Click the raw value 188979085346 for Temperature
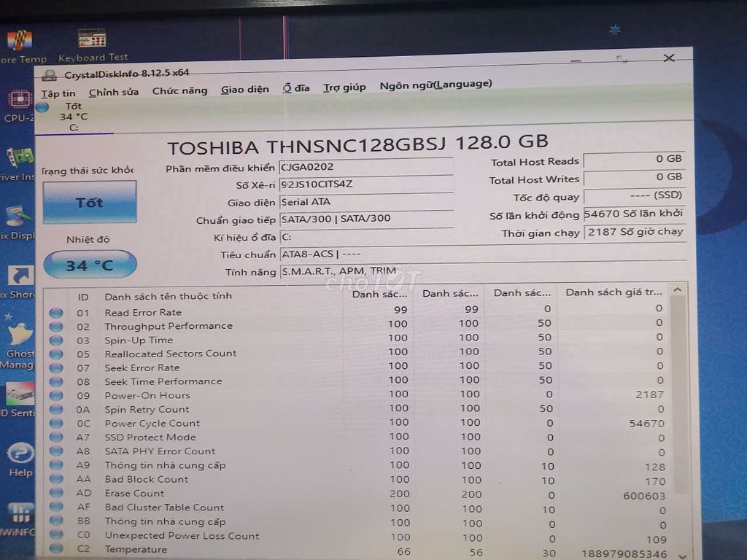Image resolution: width=747 pixels, height=560 pixels. click(x=624, y=554)
